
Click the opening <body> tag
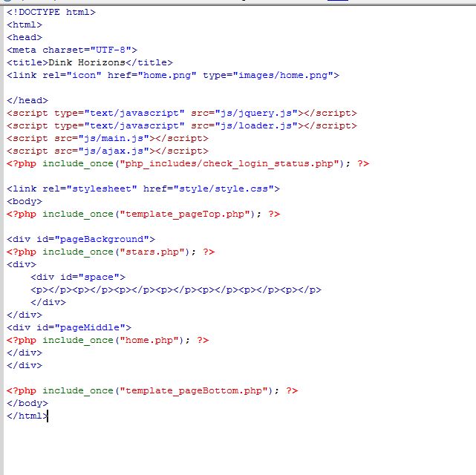25,201
